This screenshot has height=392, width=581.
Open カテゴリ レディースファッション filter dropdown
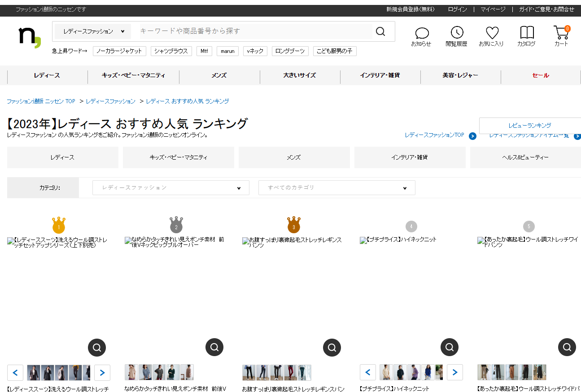[171, 187]
